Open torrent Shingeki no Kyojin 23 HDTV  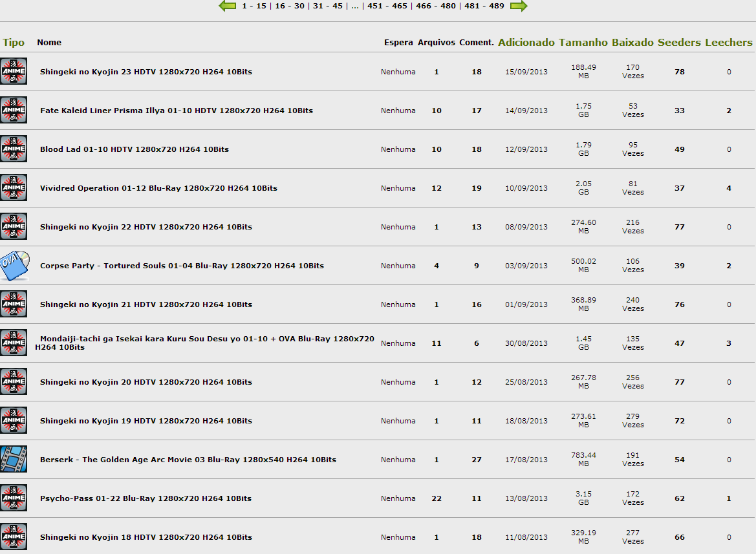pyautogui.click(x=146, y=72)
